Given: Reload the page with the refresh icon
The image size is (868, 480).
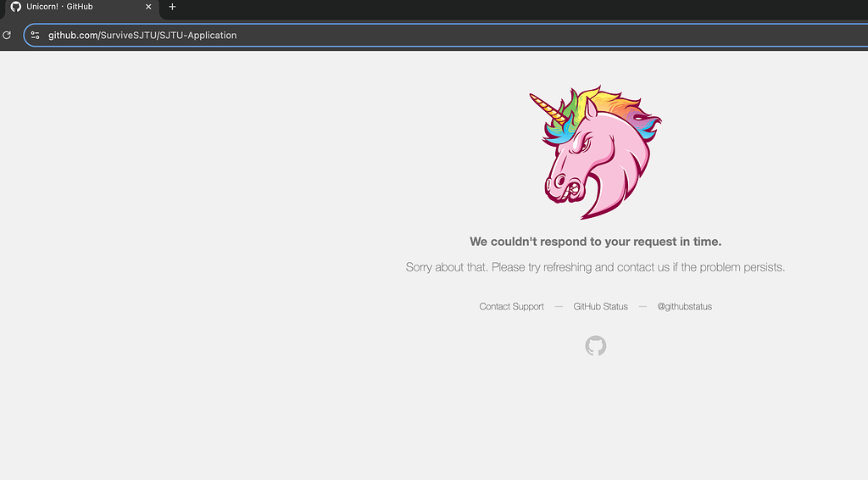Looking at the screenshot, I should (7, 35).
